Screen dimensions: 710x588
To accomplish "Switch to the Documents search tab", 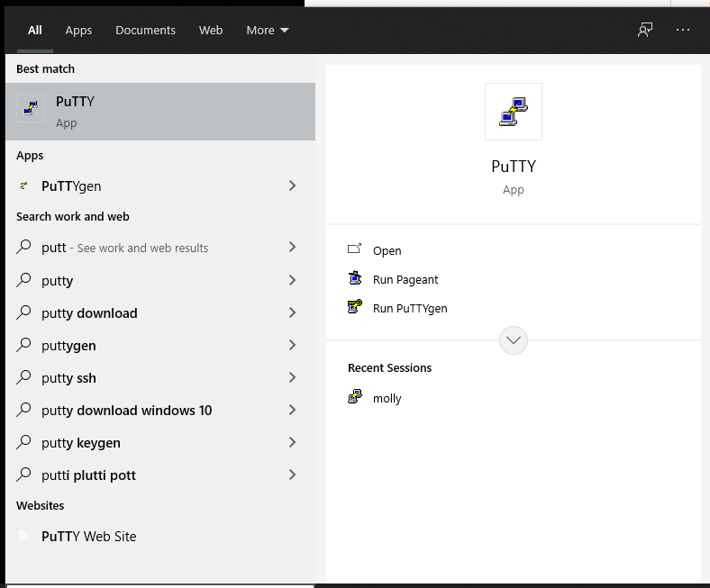I will 145,30.
